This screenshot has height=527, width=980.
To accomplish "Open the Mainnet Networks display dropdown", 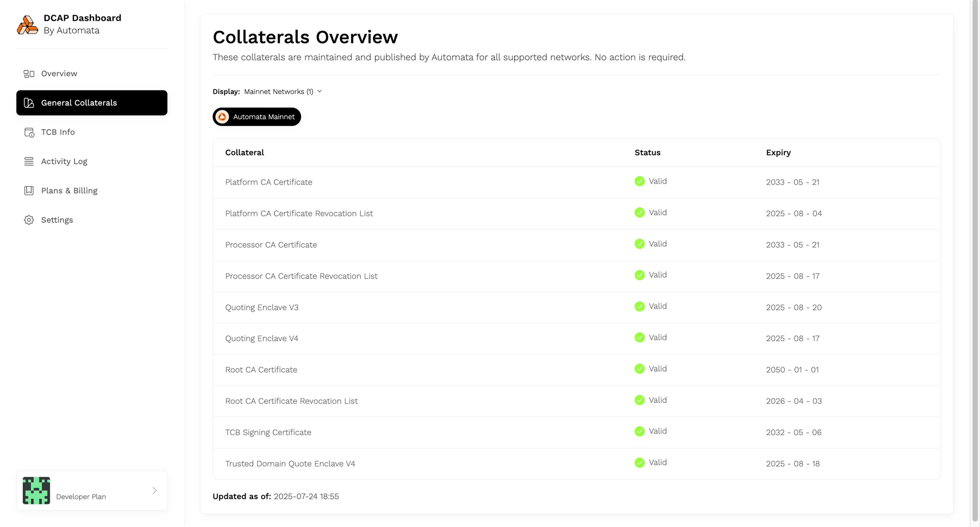I will (282, 91).
